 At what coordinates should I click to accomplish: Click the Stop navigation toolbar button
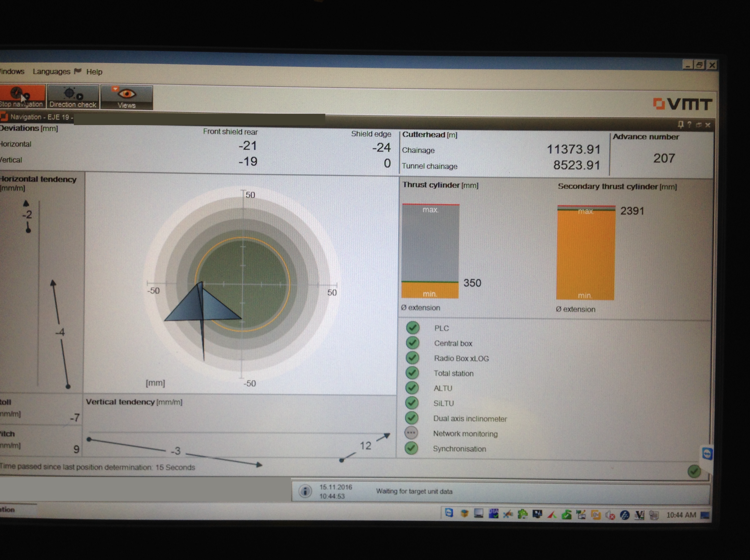pyautogui.click(x=22, y=97)
